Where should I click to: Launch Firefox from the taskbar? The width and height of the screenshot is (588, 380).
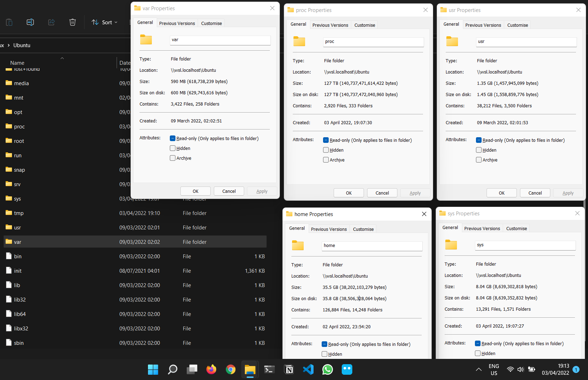click(x=211, y=369)
